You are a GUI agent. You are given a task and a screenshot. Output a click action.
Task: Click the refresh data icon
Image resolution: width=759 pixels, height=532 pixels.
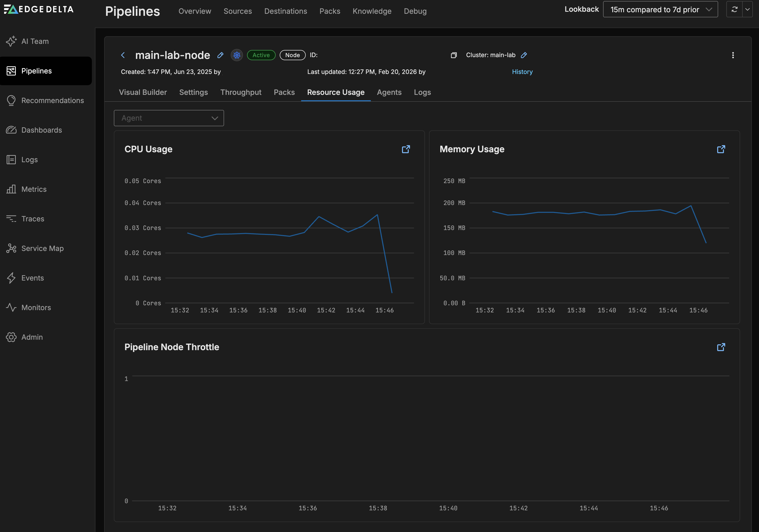coord(734,10)
